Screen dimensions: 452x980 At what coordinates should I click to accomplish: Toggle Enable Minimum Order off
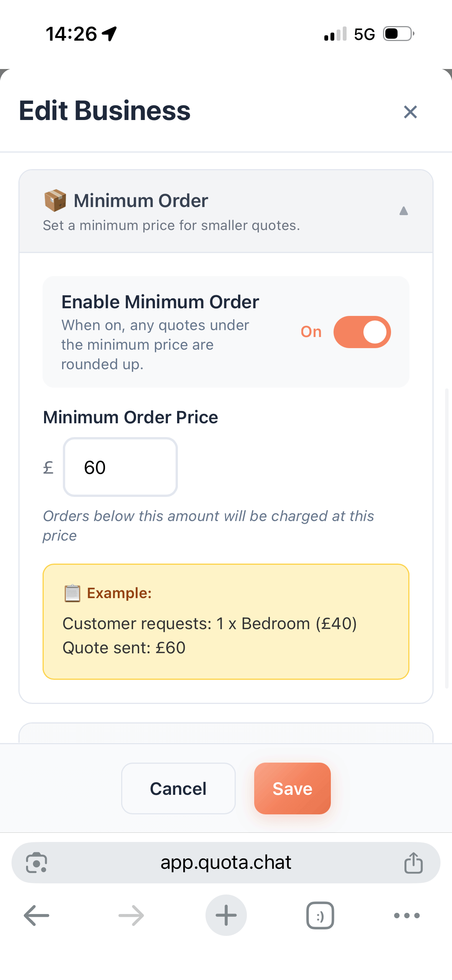click(x=362, y=332)
